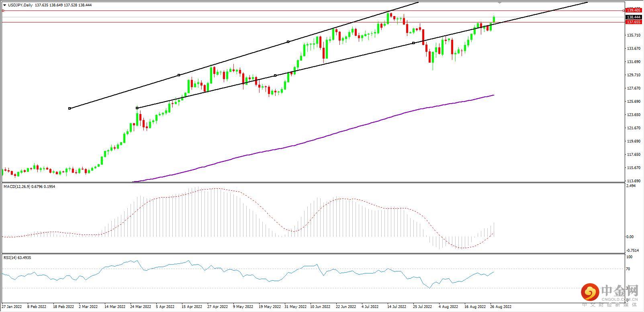The width and height of the screenshot is (644, 312).
Task: Click the 127.670 price axis value
Action: (633, 88)
